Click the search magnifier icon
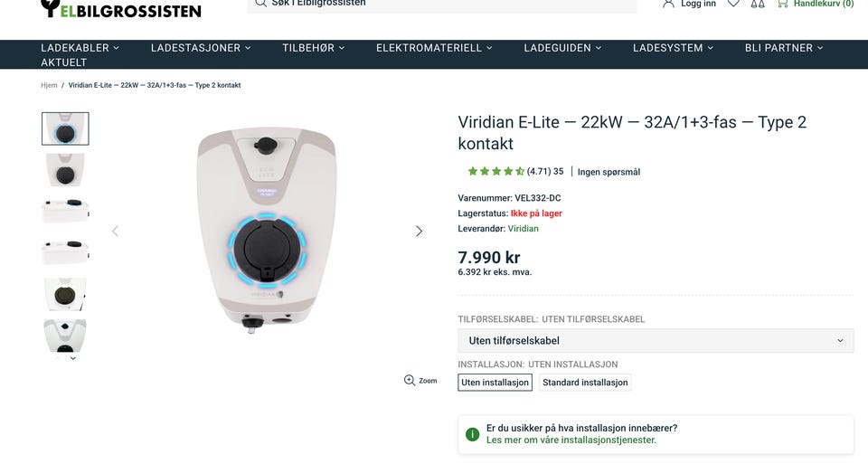Screen dimensions: 868x464 click(x=260, y=4)
